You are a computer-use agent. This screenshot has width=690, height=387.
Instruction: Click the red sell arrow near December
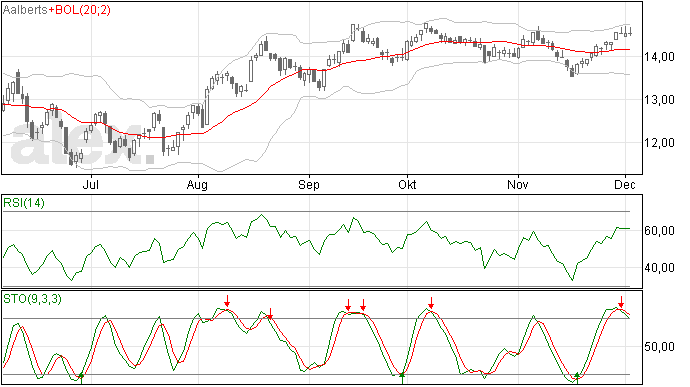621,302
